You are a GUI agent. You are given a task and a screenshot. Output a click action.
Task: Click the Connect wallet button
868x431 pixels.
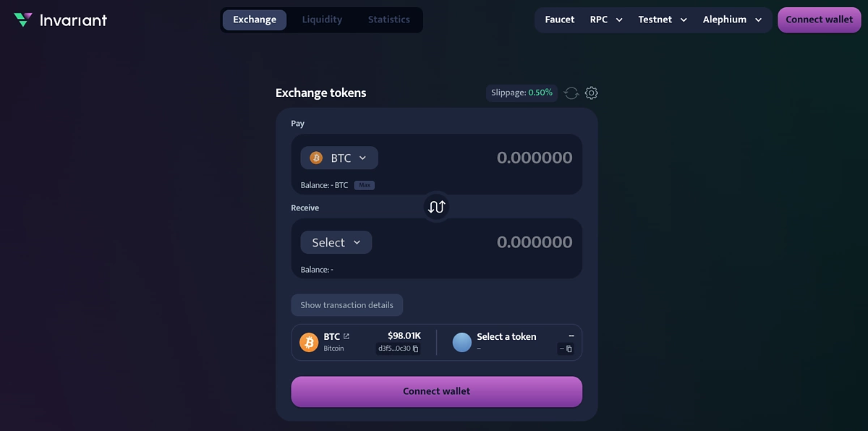pos(819,20)
